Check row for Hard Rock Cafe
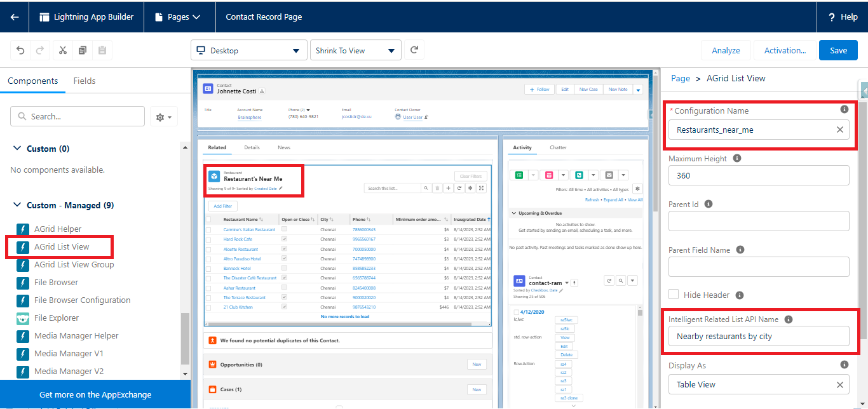Image resolution: width=868 pixels, height=409 pixels. point(208,239)
